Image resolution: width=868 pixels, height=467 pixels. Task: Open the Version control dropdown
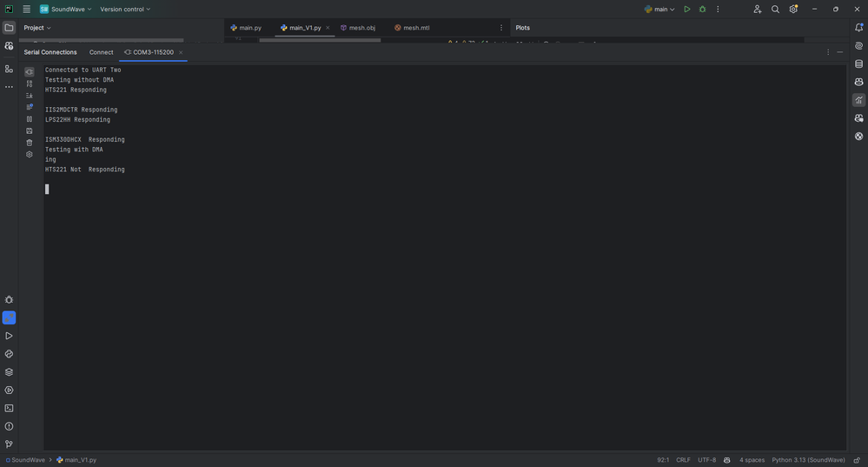[x=125, y=9]
